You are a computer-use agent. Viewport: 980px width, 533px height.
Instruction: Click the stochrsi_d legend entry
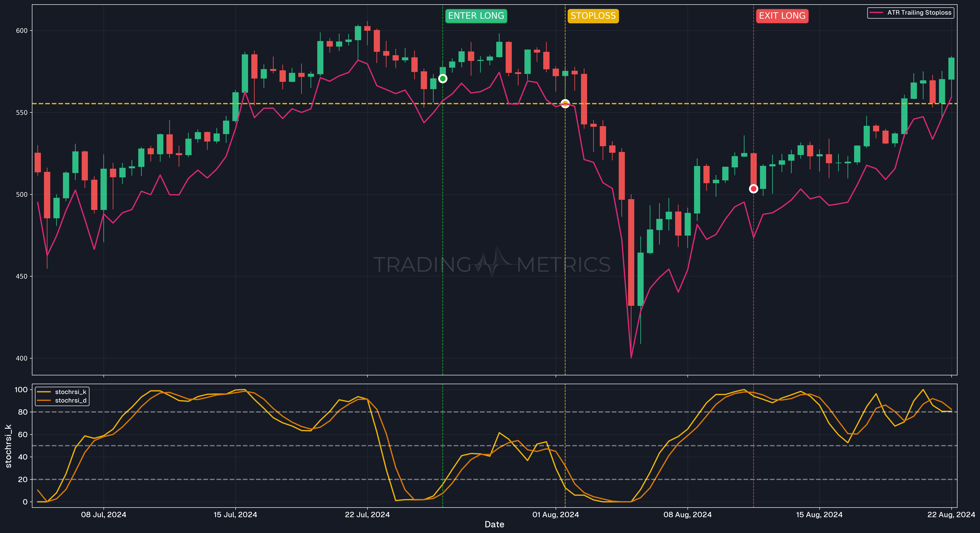click(62, 401)
